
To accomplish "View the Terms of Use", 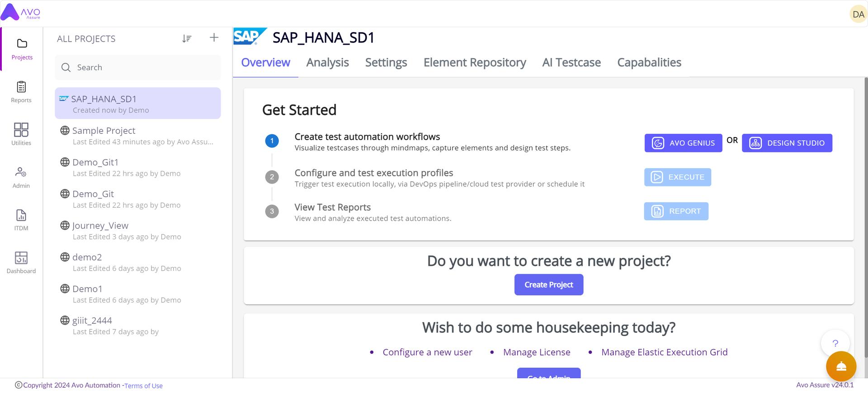I will click(143, 385).
